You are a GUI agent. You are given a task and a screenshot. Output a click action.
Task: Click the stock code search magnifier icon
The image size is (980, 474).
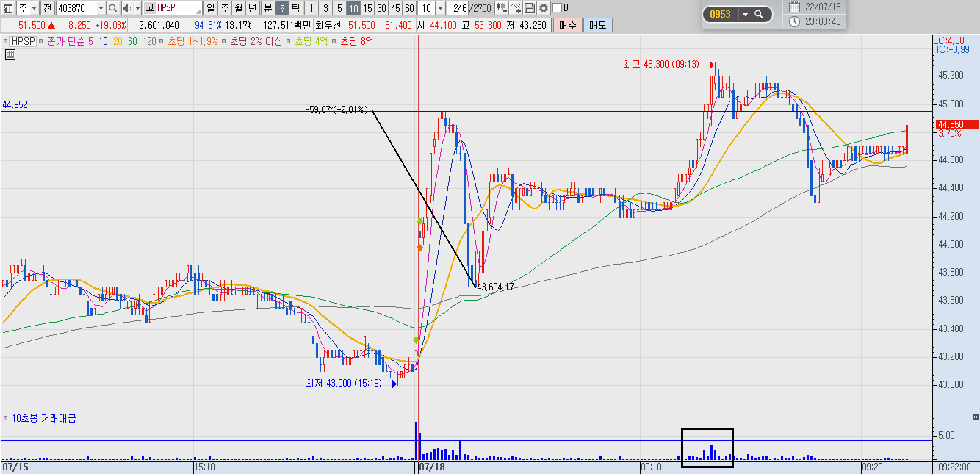tap(112, 8)
